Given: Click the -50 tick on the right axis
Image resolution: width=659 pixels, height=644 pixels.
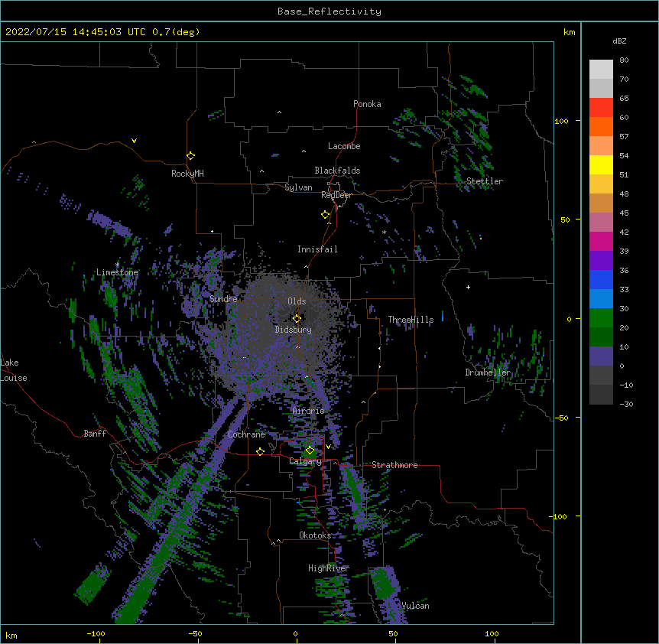Looking at the screenshot, I should 561,418.
